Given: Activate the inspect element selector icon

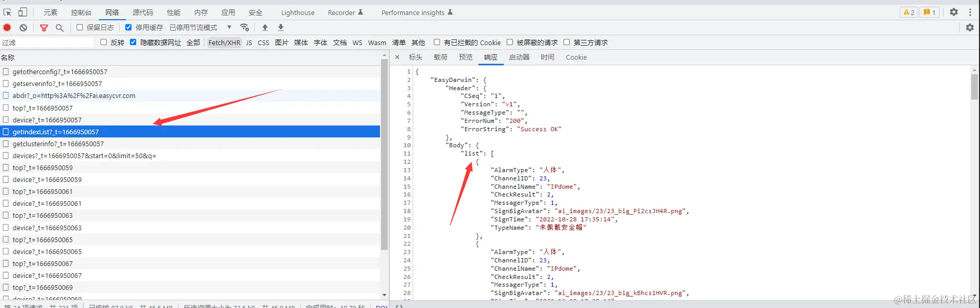Looking at the screenshot, I should pos(7,12).
